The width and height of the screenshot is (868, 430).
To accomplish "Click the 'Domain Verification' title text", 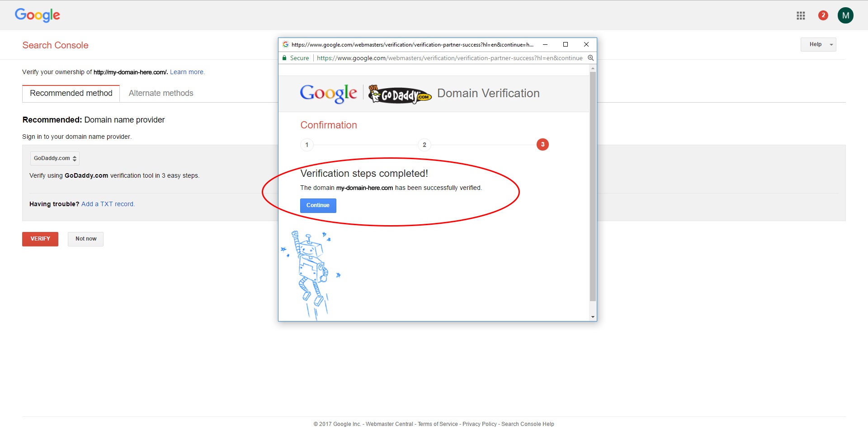I will click(488, 93).
